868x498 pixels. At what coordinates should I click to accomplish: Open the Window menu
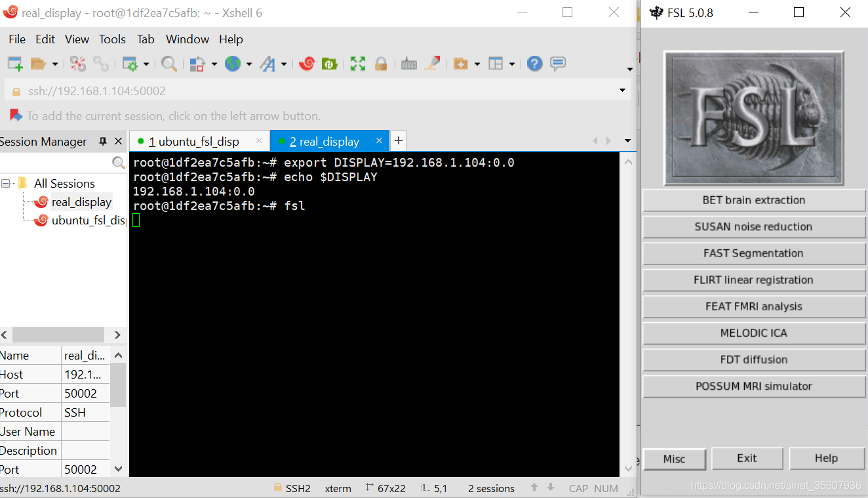(187, 39)
